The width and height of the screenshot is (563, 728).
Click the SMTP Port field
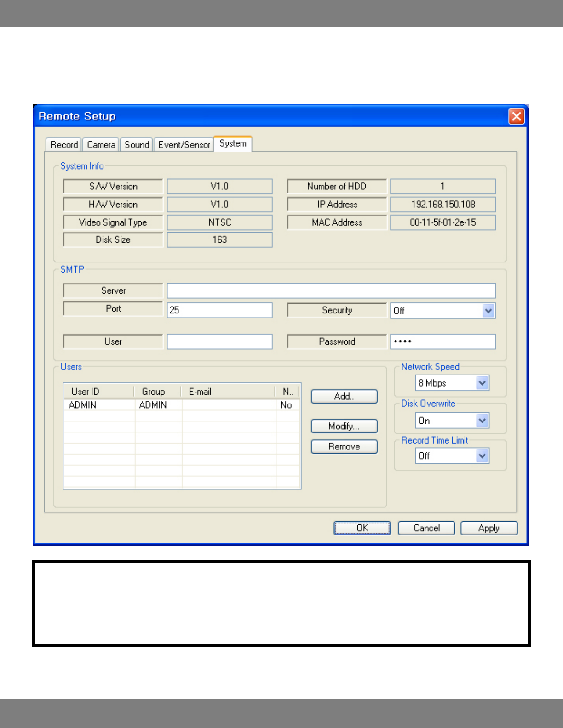[219, 310]
